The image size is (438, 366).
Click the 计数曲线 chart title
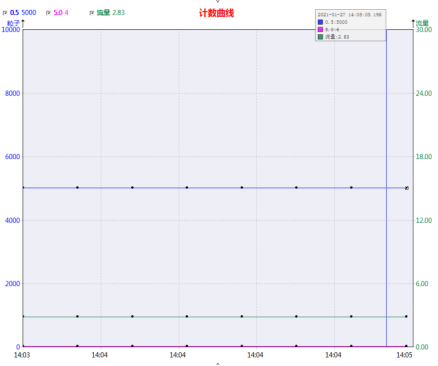point(217,13)
